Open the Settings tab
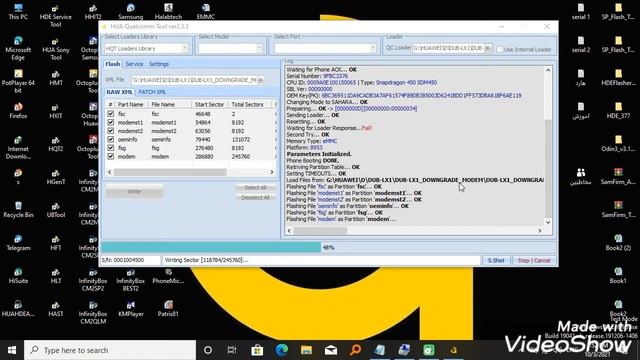 (159, 64)
